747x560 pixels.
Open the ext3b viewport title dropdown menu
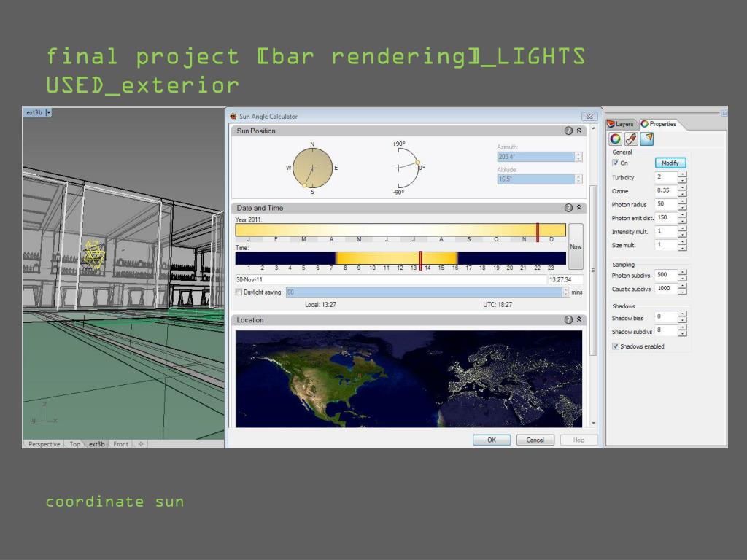pyautogui.click(x=48, y=113)
